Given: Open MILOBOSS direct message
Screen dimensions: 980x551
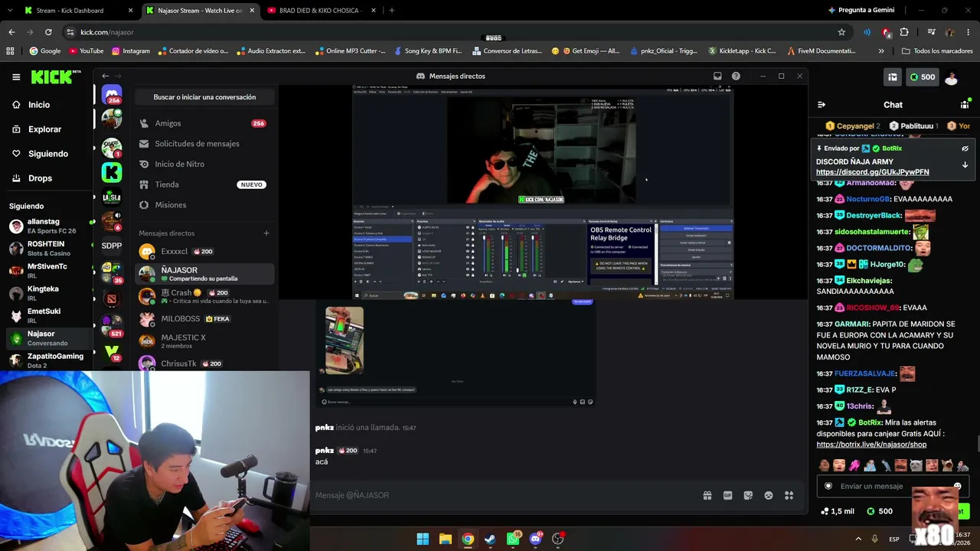Looking at the screenshot, I should coord(204,318).
